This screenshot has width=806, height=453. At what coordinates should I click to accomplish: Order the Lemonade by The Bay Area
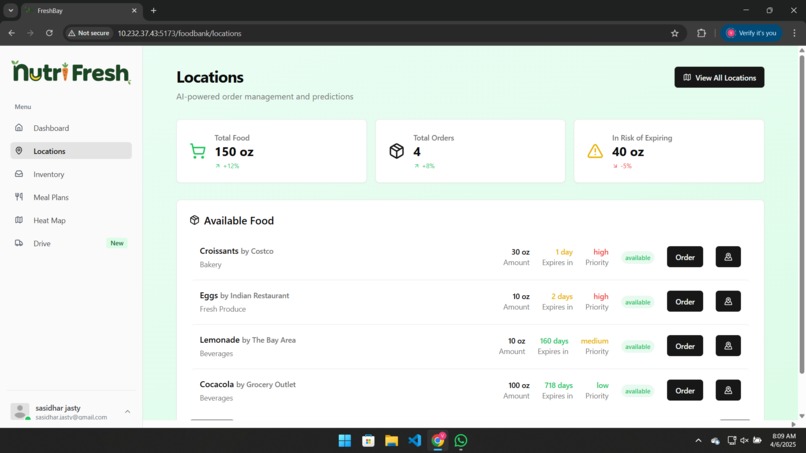685,346
